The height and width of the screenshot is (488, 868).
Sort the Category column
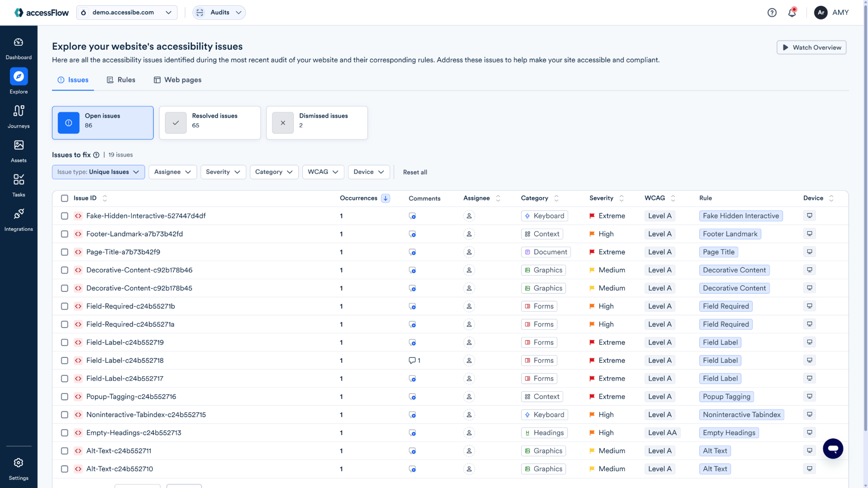pos(556,198)
